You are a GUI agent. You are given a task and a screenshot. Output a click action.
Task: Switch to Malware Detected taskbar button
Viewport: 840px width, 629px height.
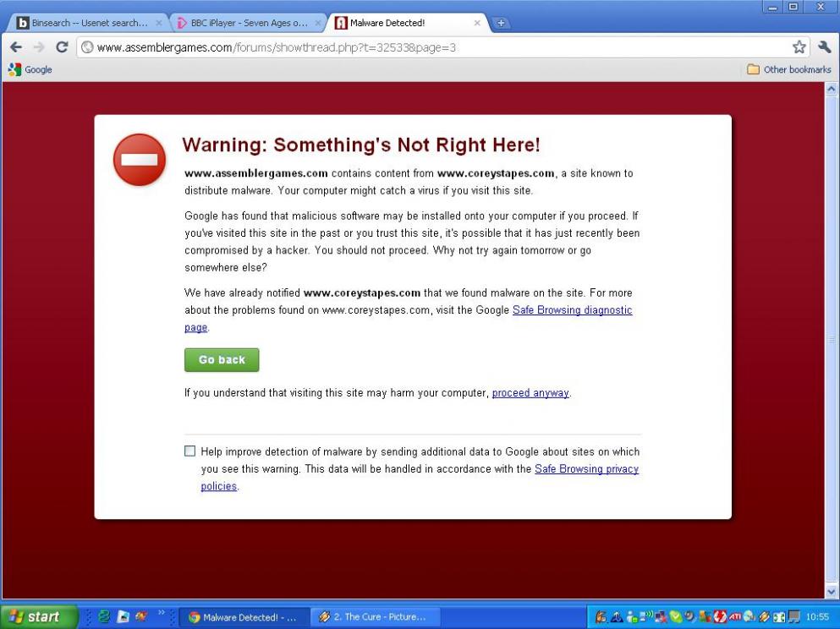(x=244, y=617)
